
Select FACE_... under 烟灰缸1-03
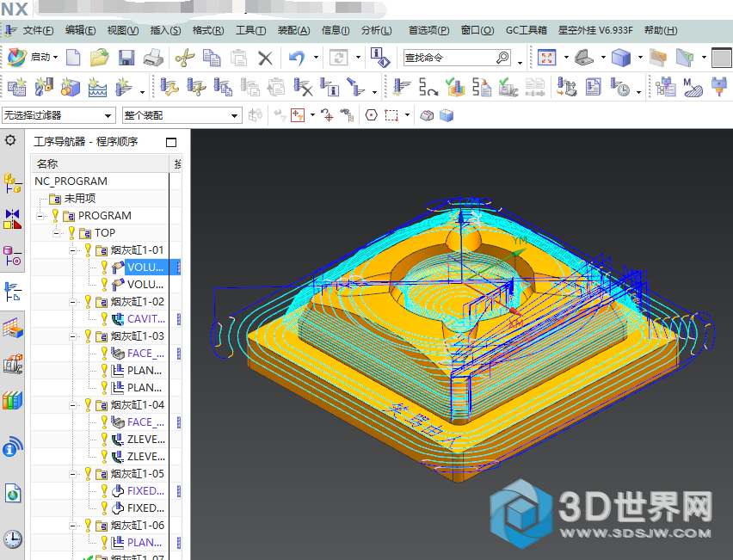146,354
